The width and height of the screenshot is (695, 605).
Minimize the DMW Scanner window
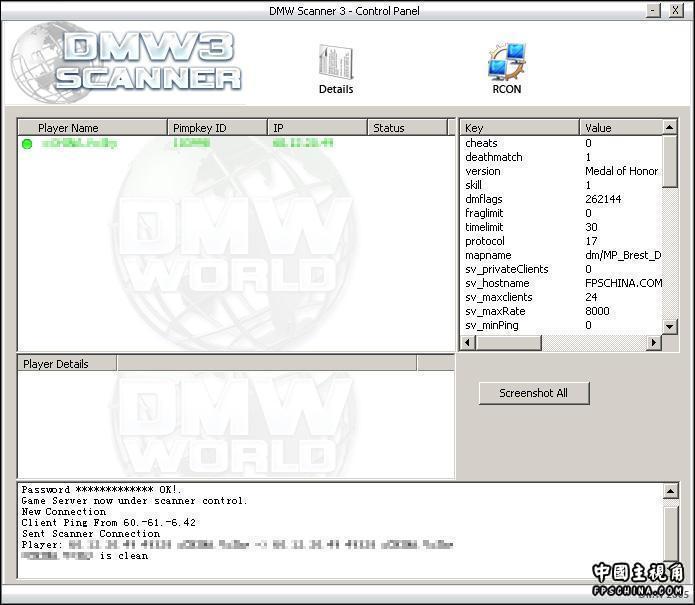[653, 10]
